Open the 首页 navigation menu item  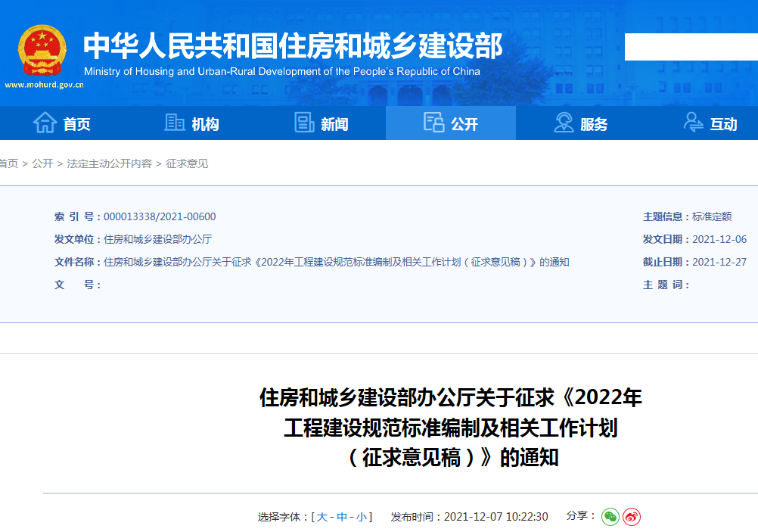pos(62,123)
